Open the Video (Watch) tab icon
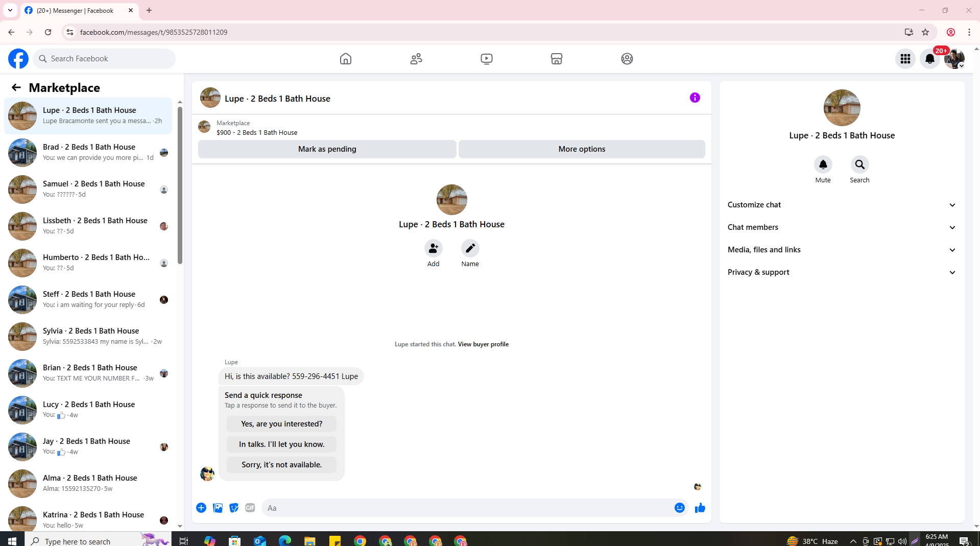The width and height of the screenshot is (980, 546). 487,59
